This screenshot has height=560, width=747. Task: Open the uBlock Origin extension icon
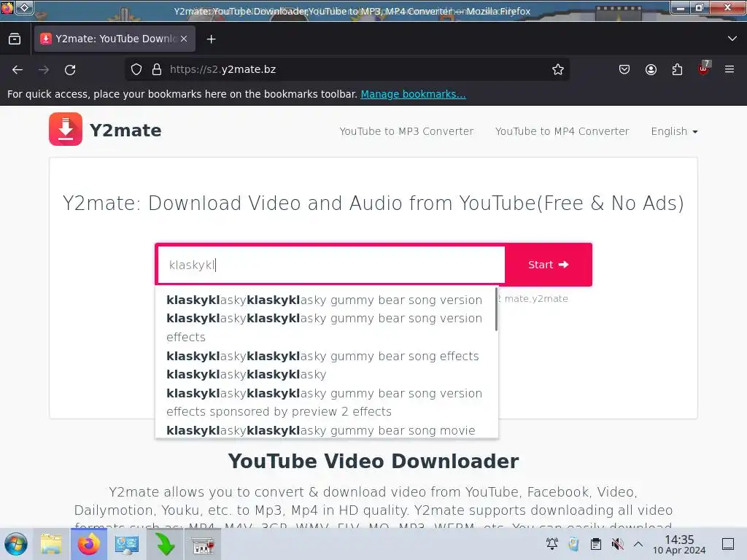click(x=704, y=69)
